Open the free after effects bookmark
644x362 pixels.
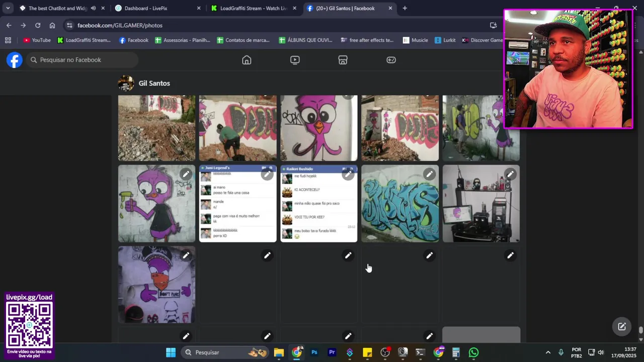[x=367, y=40]
